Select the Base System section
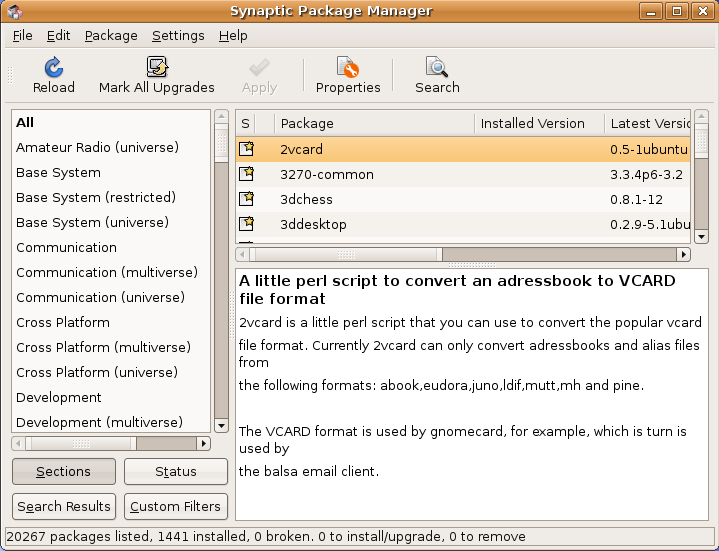The width and height of the screenshot is (719, 551). point(111,172)
